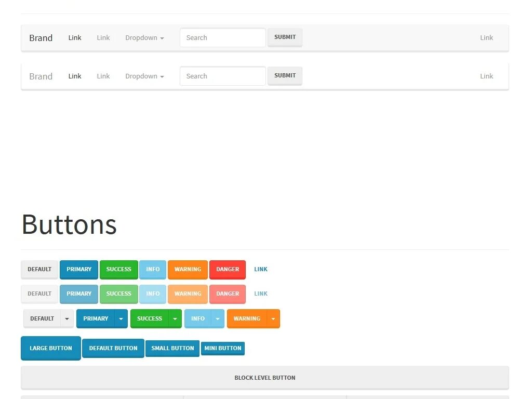Click the solid DANGER button in top row
532x399 pixels.
(228, 270)
